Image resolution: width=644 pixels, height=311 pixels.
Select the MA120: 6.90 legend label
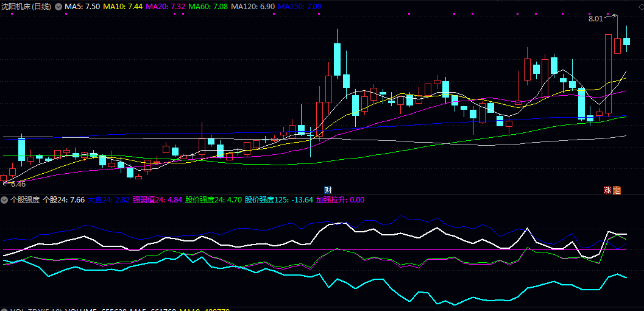click(253, 7)
